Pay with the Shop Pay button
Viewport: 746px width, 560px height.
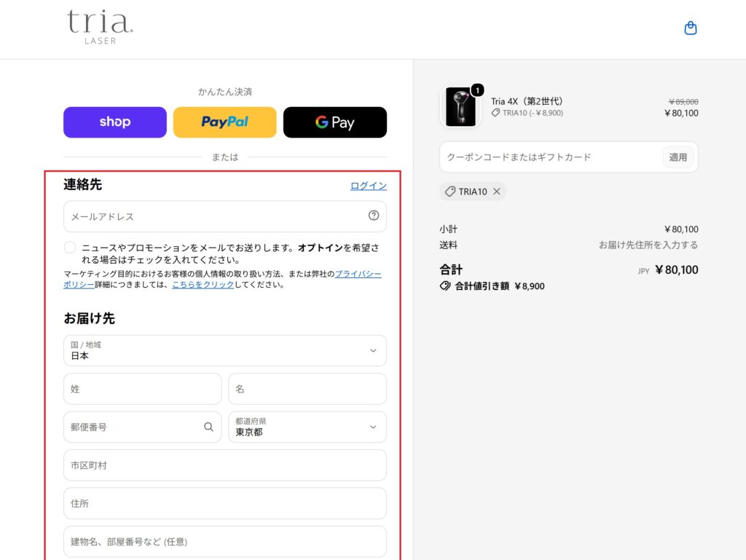(x=115, y=122)
